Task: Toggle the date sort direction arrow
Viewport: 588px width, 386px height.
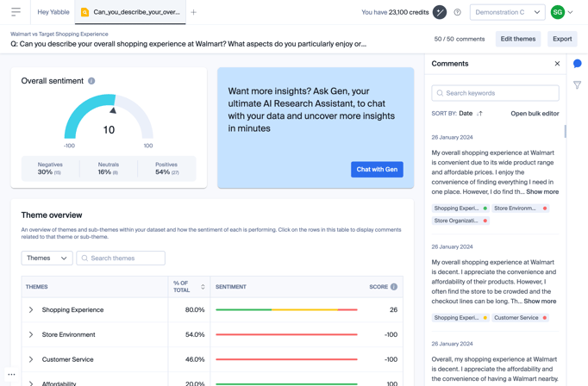Action: 480,113
